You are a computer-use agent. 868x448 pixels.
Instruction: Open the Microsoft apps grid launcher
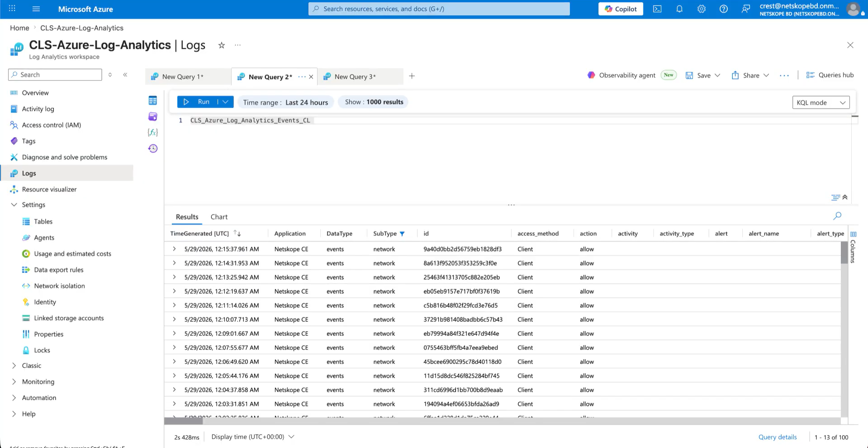[x=12, y=9]
